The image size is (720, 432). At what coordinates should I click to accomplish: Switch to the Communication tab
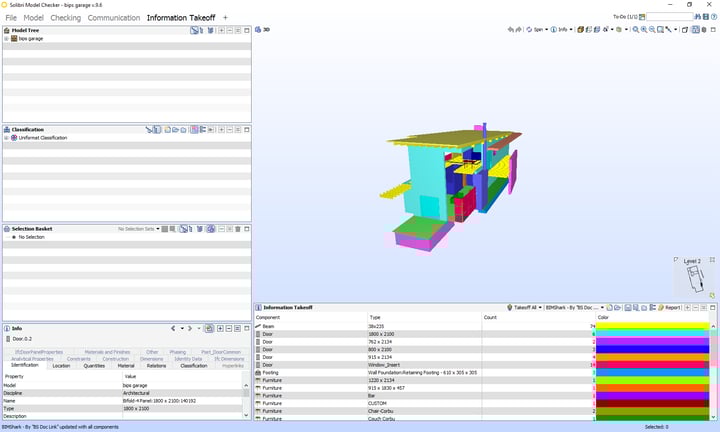pos(114,18)
